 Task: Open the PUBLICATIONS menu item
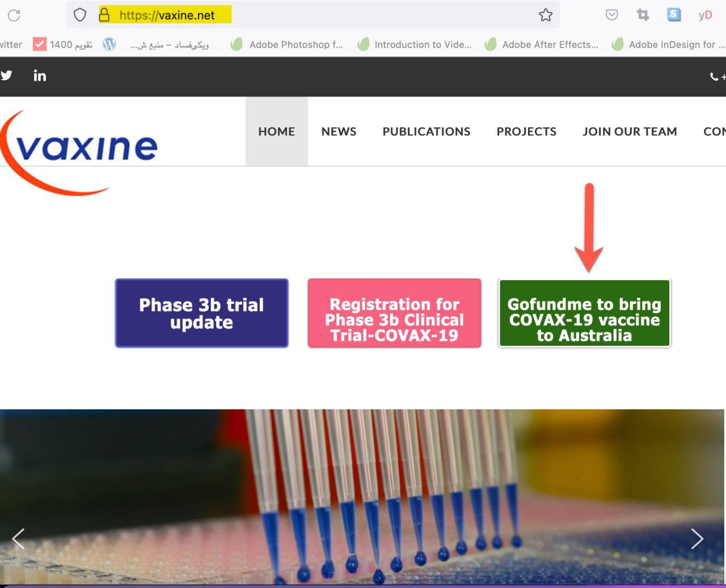click(427, 132)
